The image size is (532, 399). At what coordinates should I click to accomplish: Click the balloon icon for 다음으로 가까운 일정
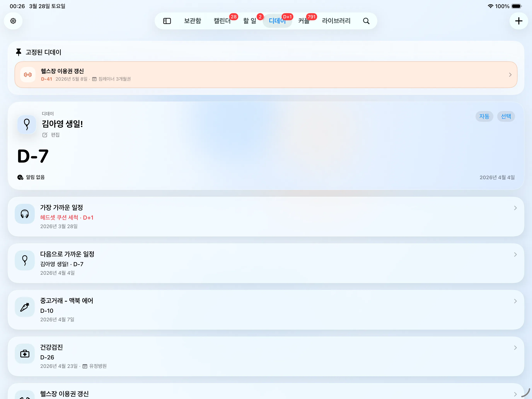25,260
